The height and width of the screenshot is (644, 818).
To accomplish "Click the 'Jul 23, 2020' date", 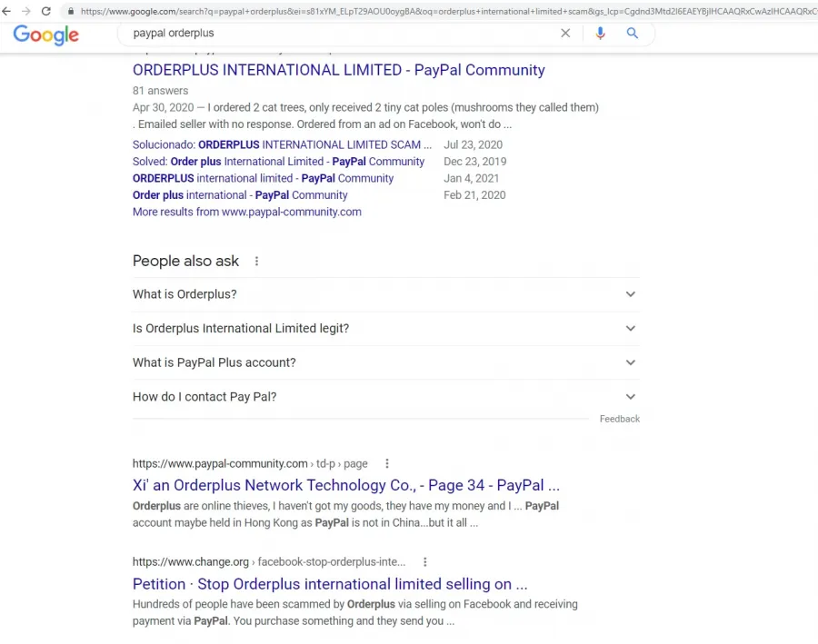I will (x=474, y=145).
